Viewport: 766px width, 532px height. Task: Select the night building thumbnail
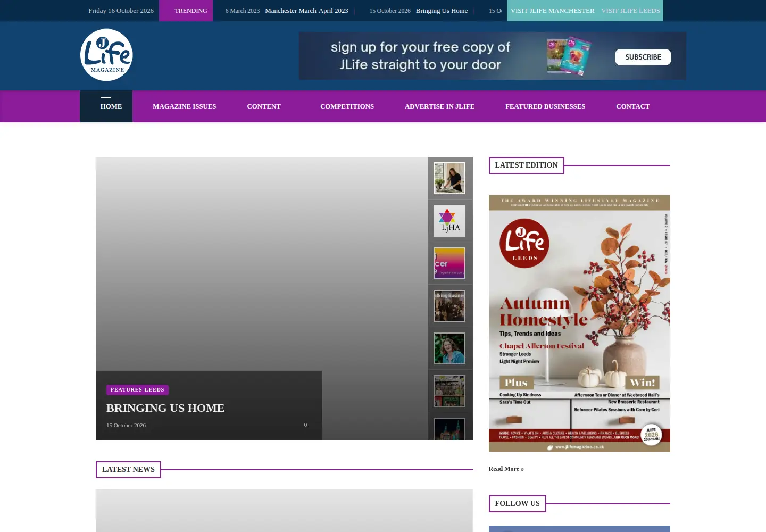click(x=449, y=429)
